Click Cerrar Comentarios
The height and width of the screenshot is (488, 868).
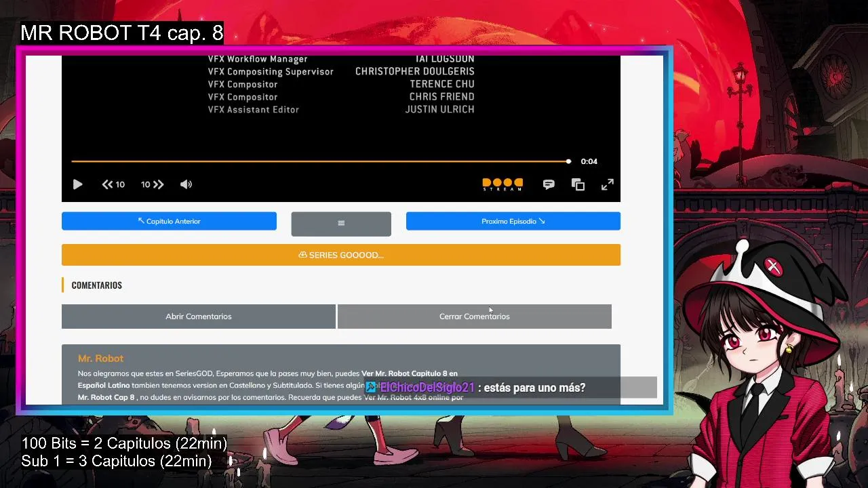coord(475,317)
